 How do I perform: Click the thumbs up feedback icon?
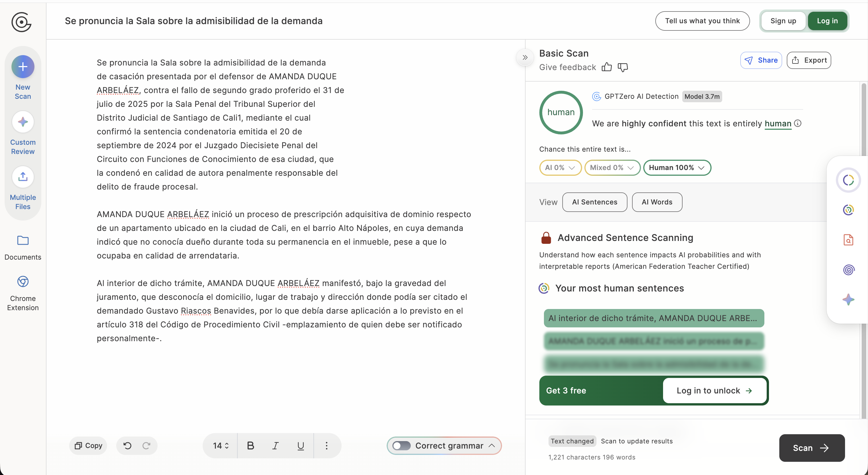607,67
